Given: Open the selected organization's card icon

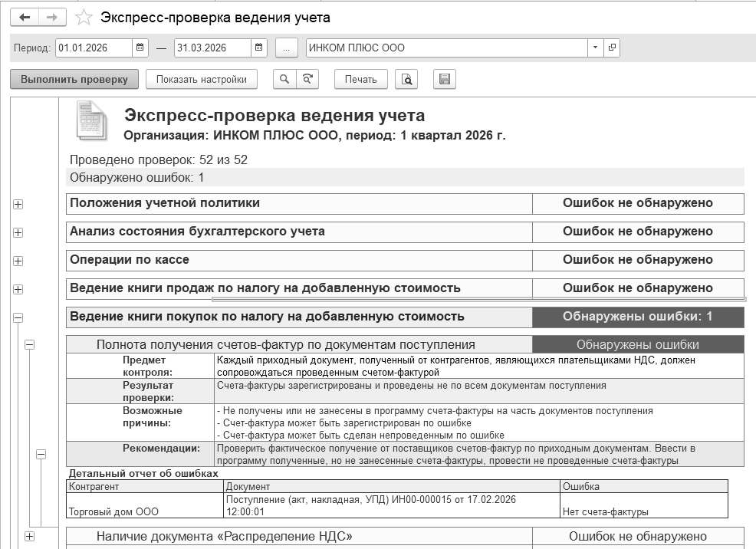Looking at the screenshot, I should pyautogui.click(x=612, y=48).
